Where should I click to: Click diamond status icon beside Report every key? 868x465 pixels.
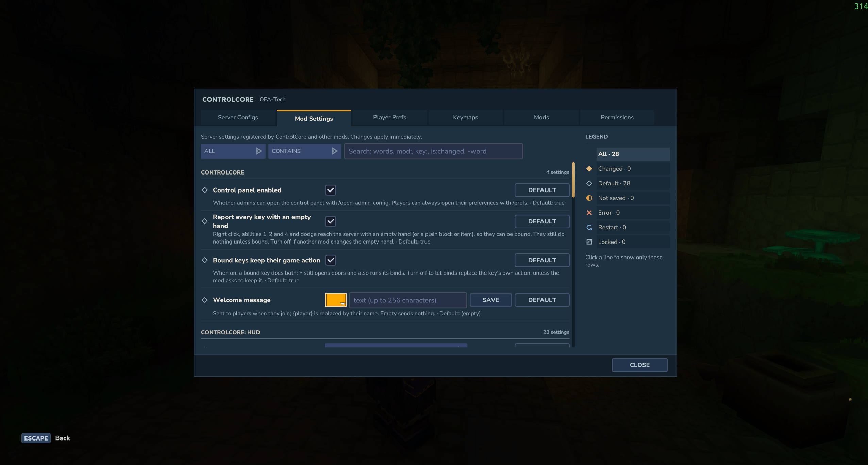point(205,221)
